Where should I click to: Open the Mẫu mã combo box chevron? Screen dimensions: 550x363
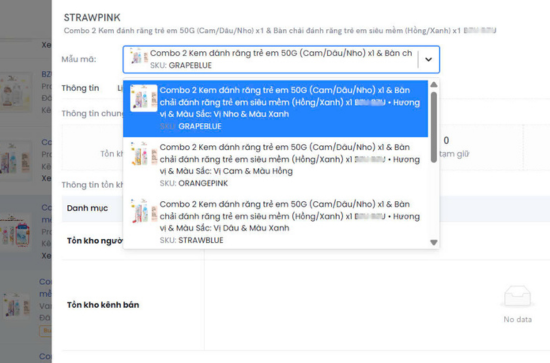(428, 59)
